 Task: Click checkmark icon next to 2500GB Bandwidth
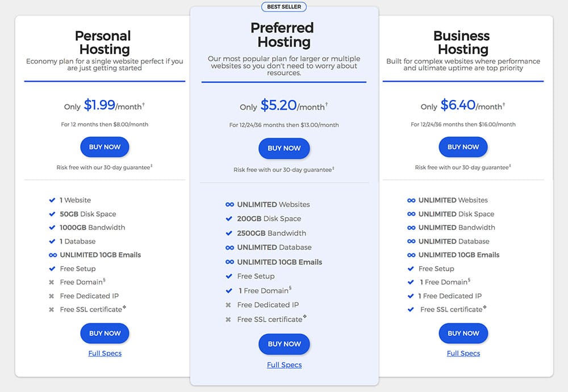coord(229,233)
